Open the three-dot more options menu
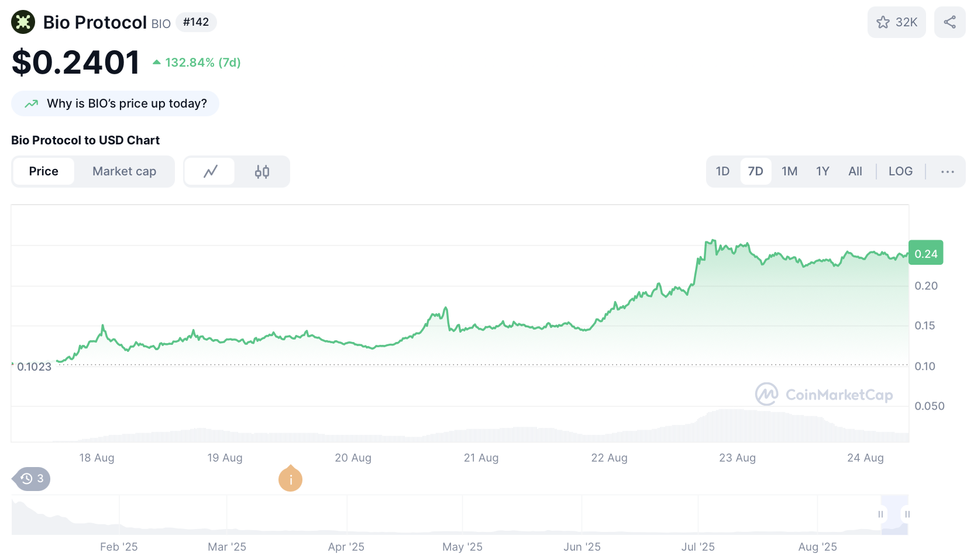 [947, 171]
